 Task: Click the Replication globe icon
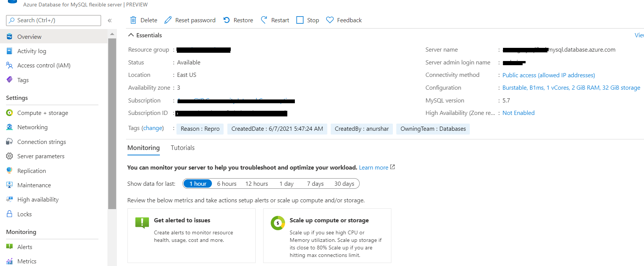click(9, 170)
